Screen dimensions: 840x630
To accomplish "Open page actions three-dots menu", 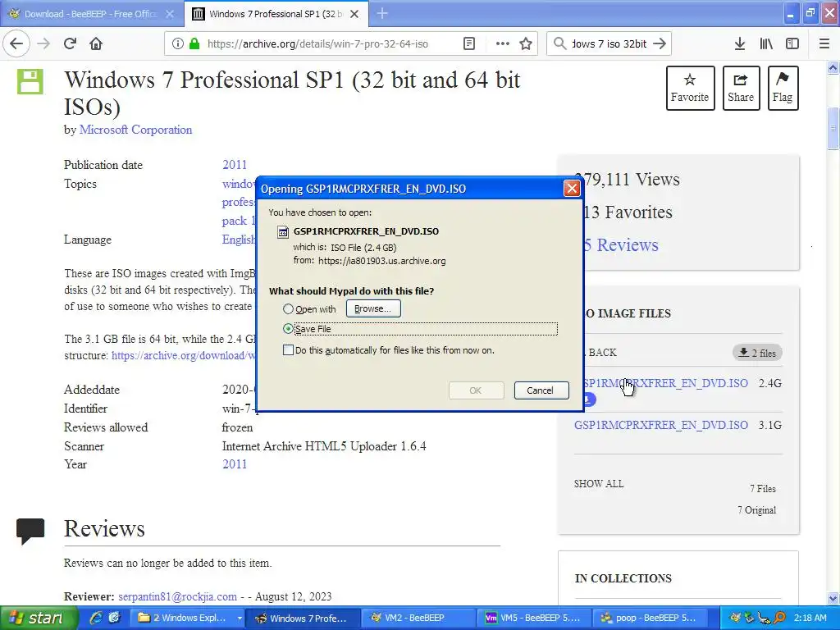I will tap(502, 44).
